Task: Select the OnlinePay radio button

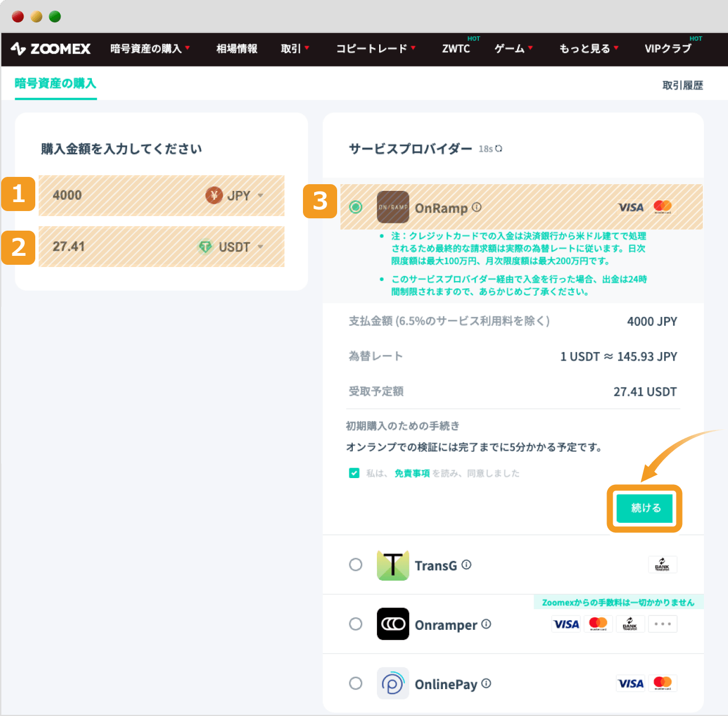Action: (x=356, y=683)
